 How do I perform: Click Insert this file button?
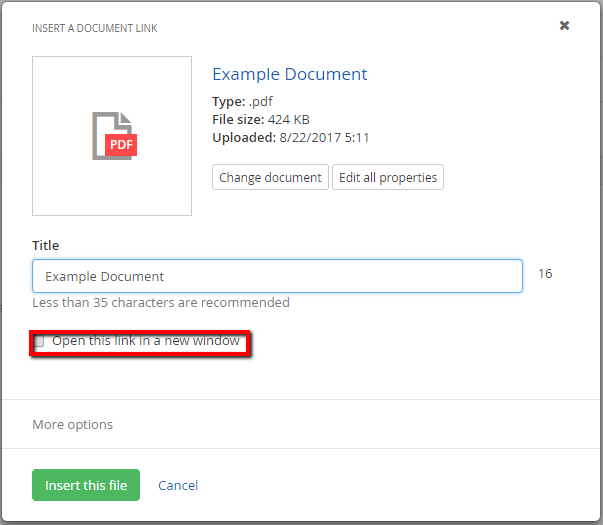[86, 485]
